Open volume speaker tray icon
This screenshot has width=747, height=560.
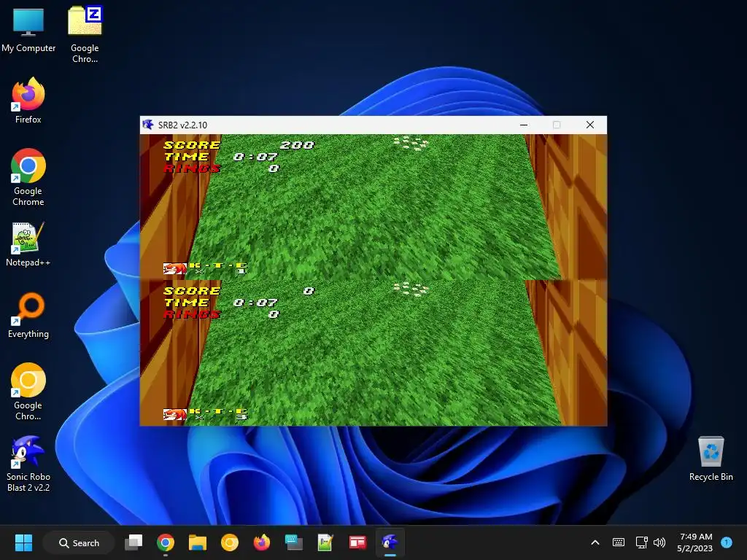point(659,542)
